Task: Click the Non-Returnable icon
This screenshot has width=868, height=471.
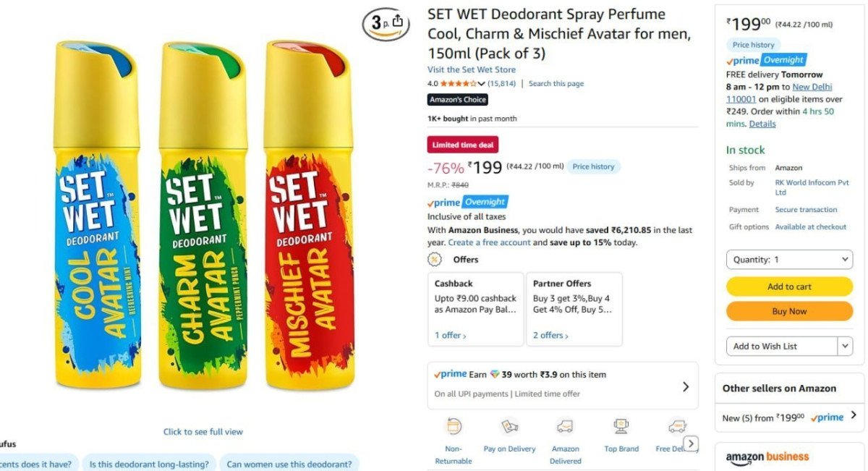Action: point(454,426)
